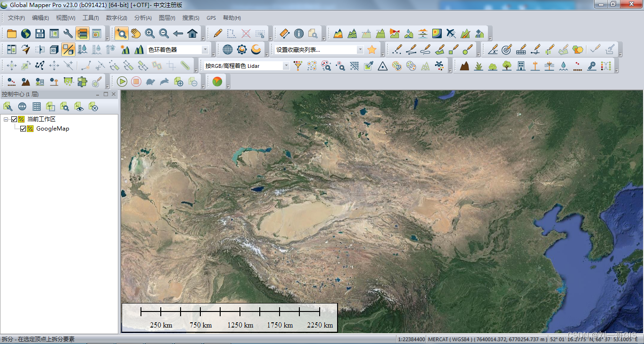Select the Feature Info 'i' tool
This screenshot has width=644, height=344.
[298, 33]
